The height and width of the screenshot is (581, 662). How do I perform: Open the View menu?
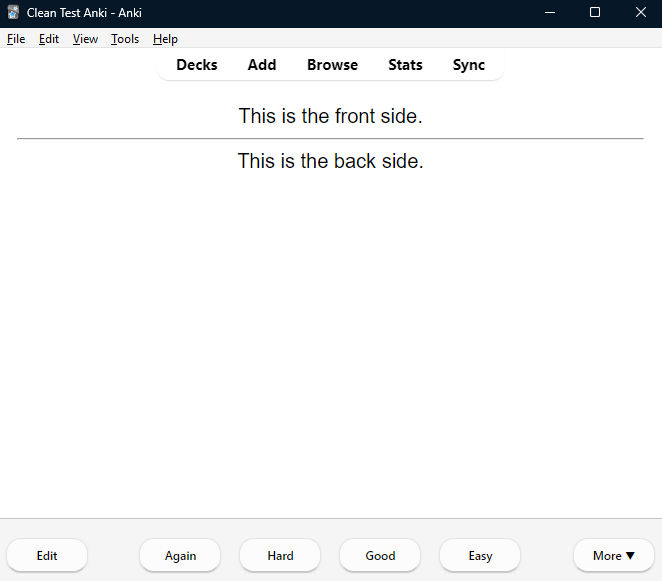[85, 39]
